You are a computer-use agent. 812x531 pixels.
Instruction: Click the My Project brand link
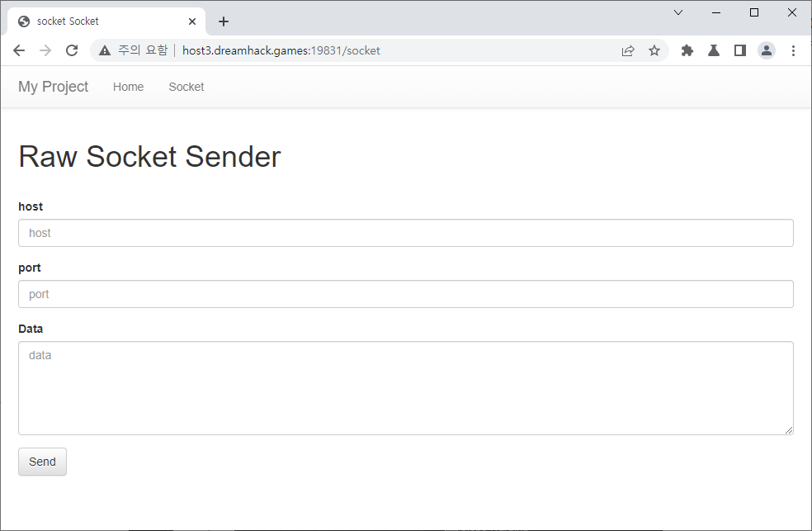pyautogui.click(x=53, y=87)
